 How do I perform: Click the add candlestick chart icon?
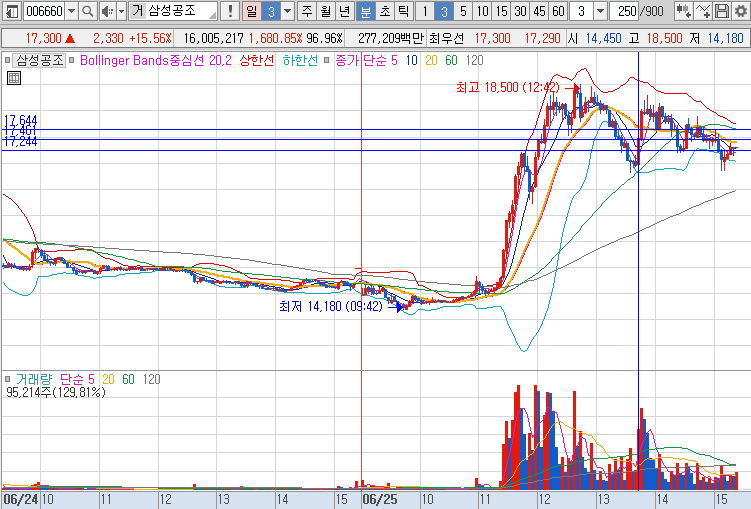683,11
